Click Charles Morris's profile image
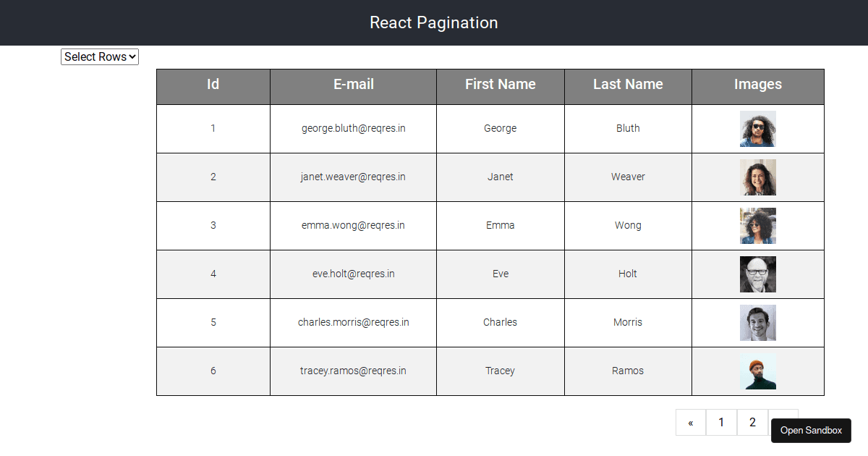 [x=757, y=322]
